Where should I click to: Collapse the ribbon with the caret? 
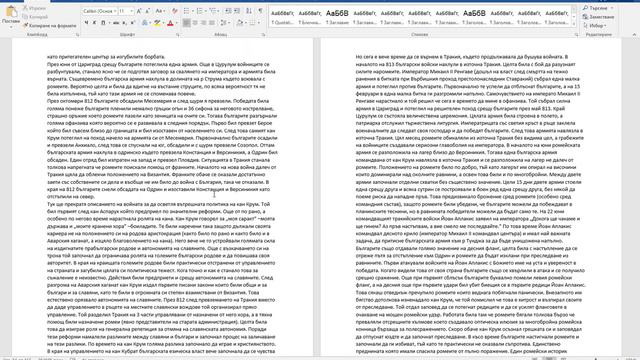pos(634,35)
